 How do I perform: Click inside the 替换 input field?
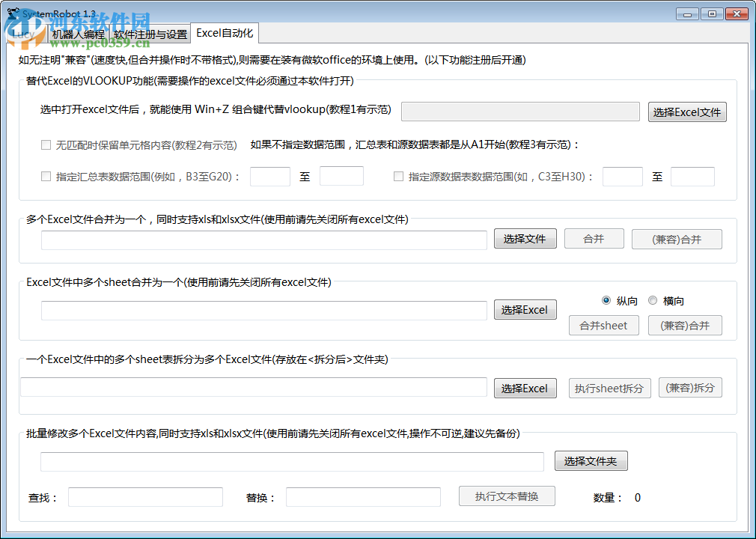[x=362, y=496]
